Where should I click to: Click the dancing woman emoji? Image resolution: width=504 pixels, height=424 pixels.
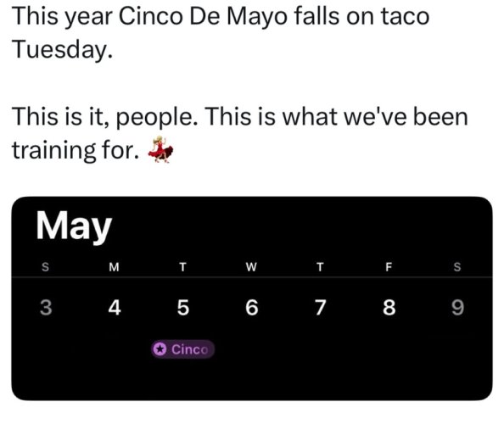pyautogui.click(x=160, y=149)
